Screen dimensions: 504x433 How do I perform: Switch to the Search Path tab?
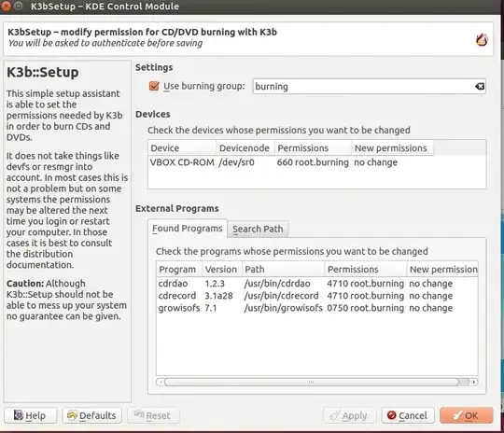pyautogui.click(x=258, y=229)
